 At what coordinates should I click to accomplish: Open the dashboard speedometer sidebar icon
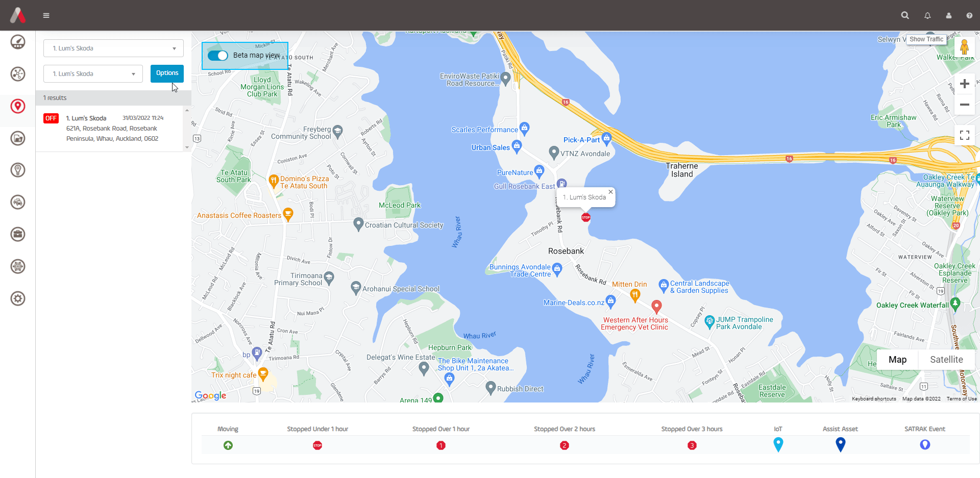[x=18, y=42]
